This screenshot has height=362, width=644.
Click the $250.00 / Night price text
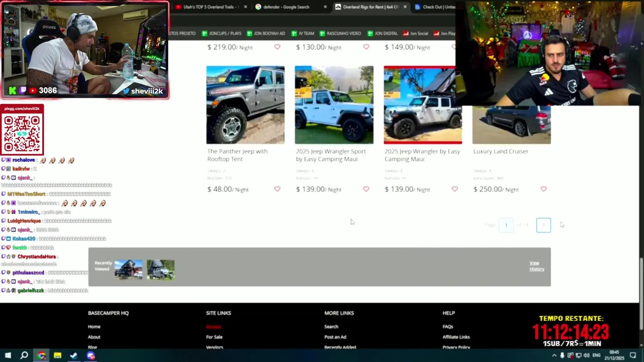(x=496, y=189)
